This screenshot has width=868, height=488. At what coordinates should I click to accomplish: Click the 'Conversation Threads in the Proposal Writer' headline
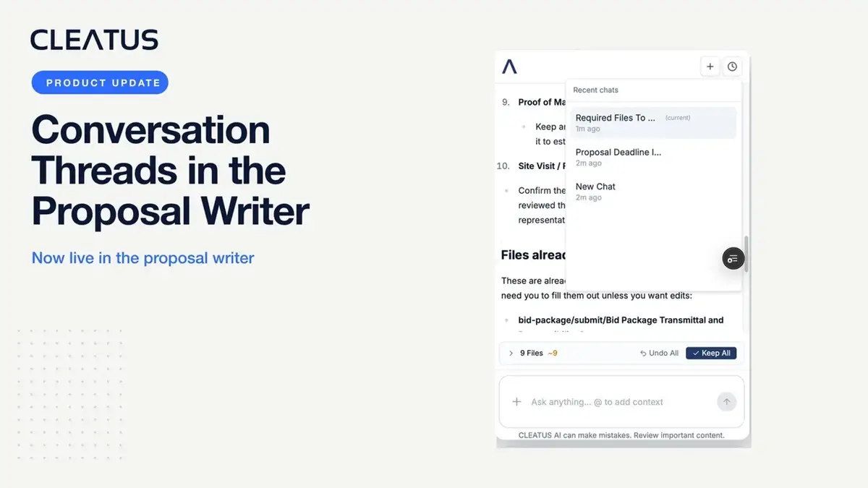point(171,171)
